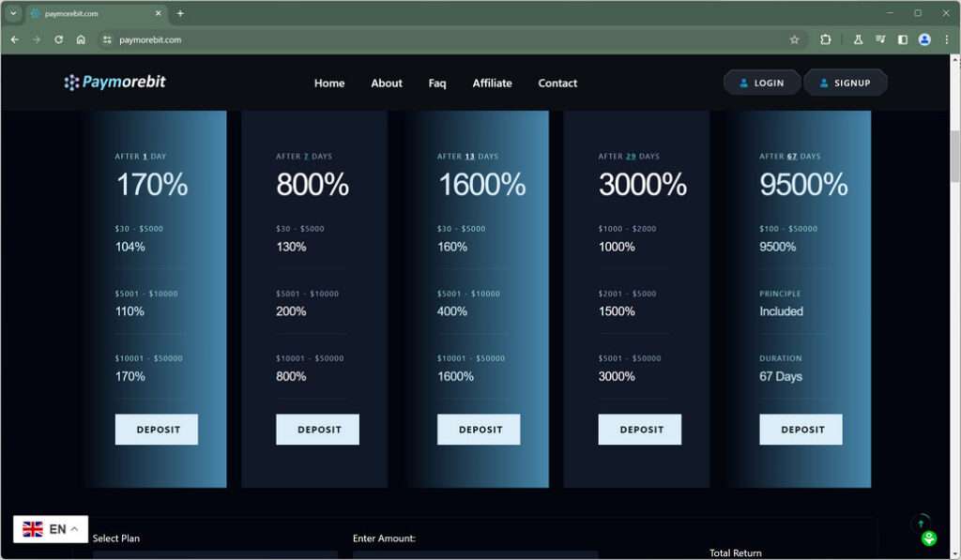Go to browser home with the house icon
This screenshot has width=961, height=560.
[x=81, y=39]
